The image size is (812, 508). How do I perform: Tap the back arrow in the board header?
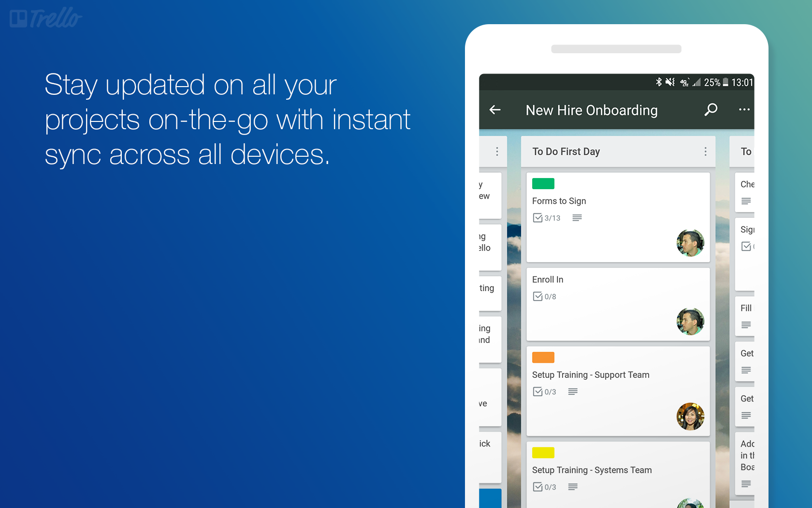tap(495, 110)
